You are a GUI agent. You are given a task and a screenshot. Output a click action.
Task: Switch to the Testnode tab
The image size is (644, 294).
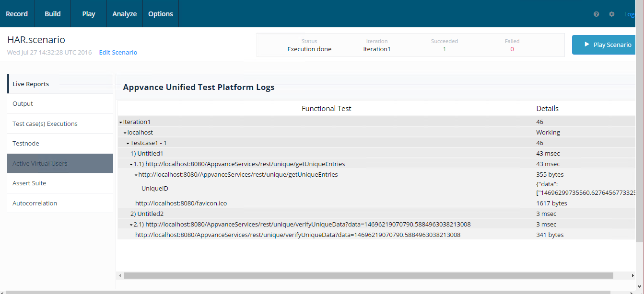click(60, 144)
